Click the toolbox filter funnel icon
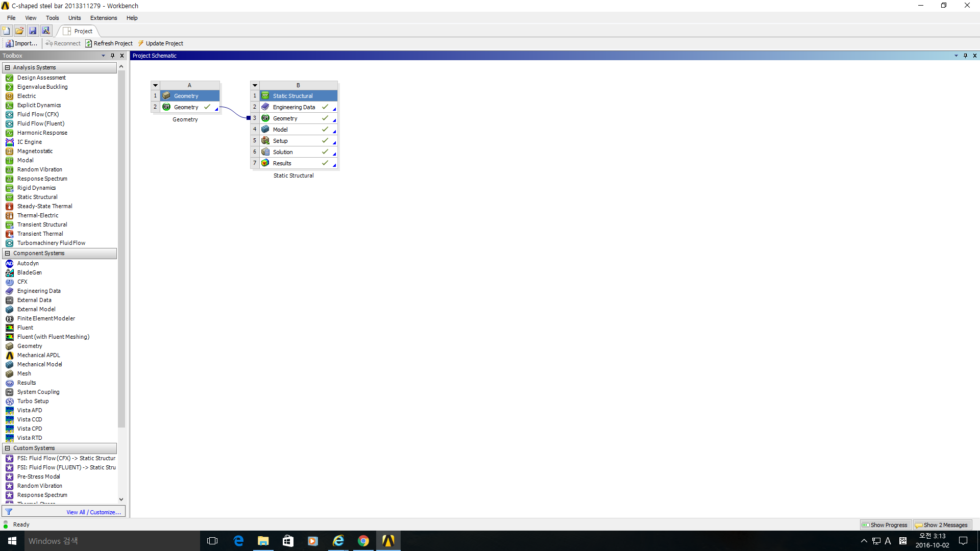This screenshot has width=980, height=551. [9, 512]
